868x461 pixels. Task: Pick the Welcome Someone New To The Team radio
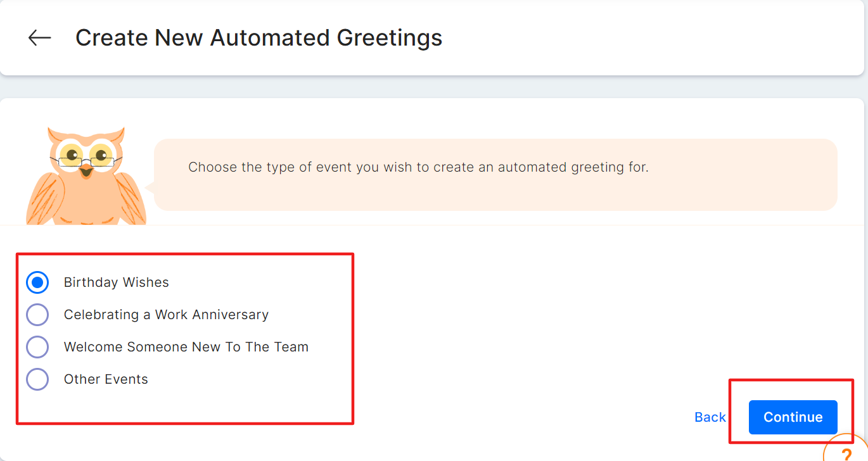click(37, 347)
